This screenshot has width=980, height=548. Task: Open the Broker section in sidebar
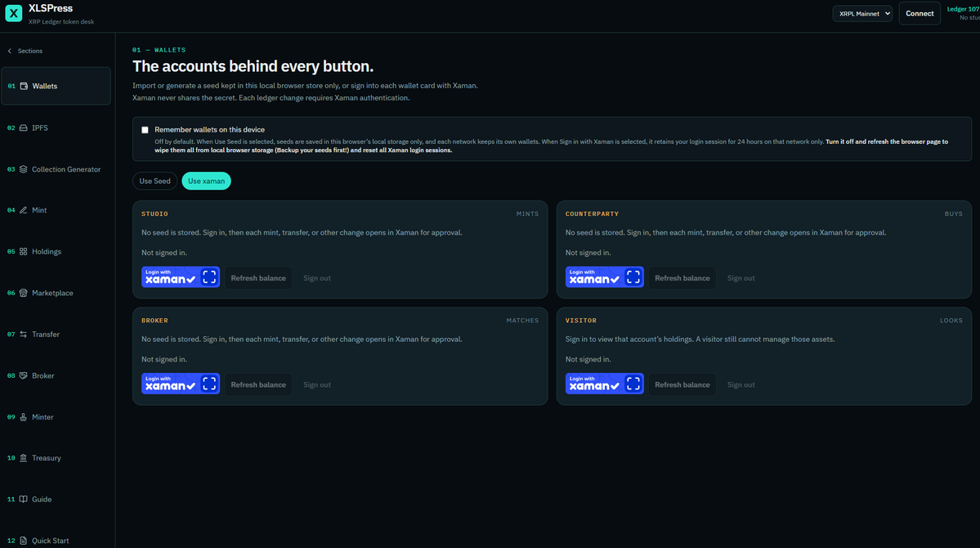tap(43, 375)
